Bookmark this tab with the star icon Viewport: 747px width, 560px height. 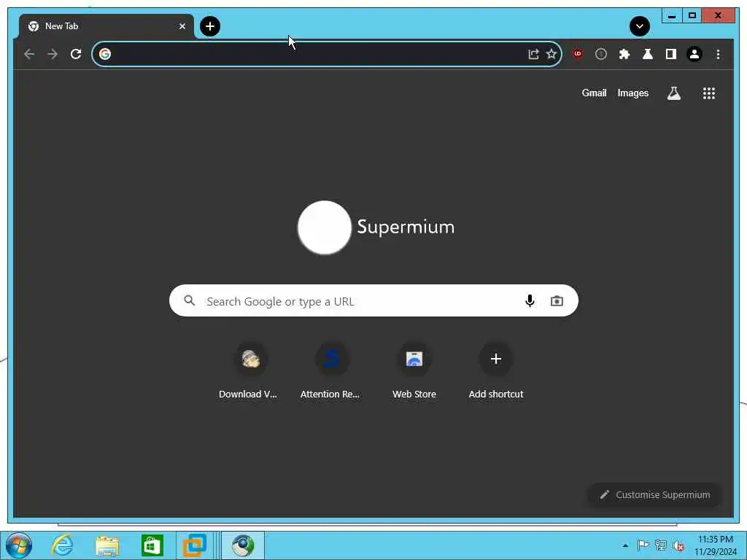[551, 54]
